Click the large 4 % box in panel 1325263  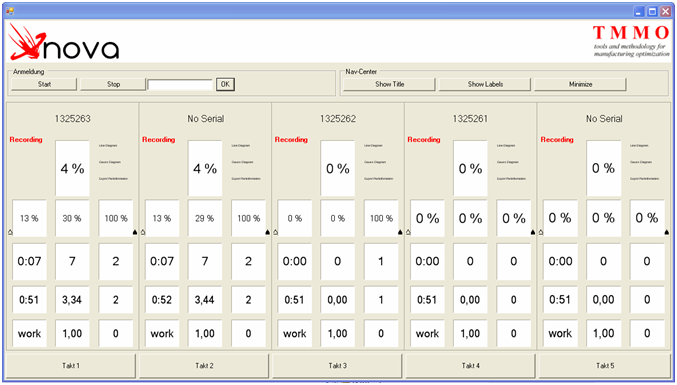point(73,168)
